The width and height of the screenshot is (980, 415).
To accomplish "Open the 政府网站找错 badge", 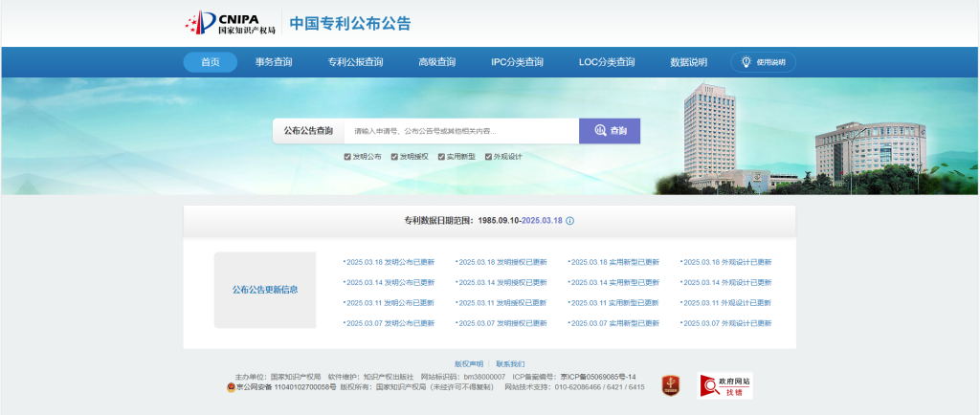I will pos(724,384).
